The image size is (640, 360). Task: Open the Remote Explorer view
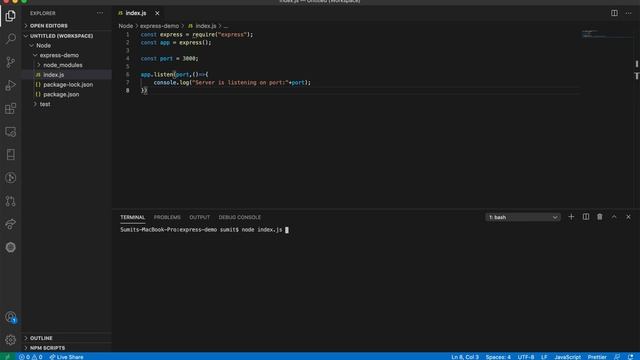click(x=11, y=132)
